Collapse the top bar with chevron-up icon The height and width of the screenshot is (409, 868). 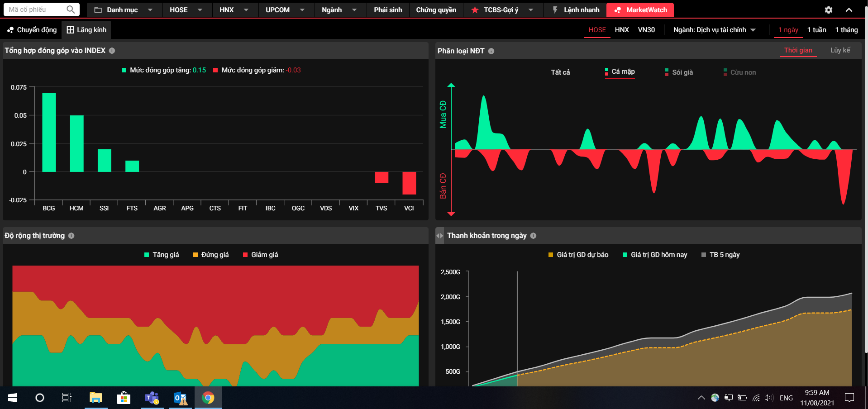pyautogui.click(x=849, y=10)
